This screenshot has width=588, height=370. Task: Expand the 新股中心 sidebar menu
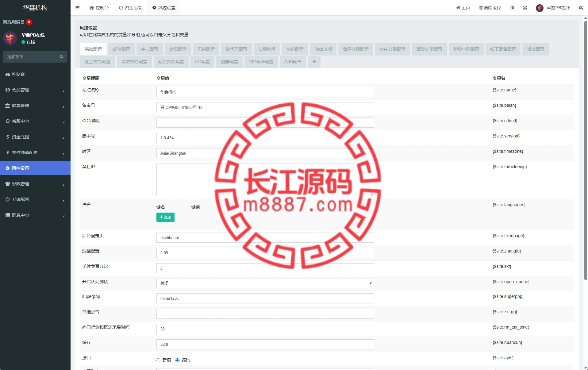[35, 121]
